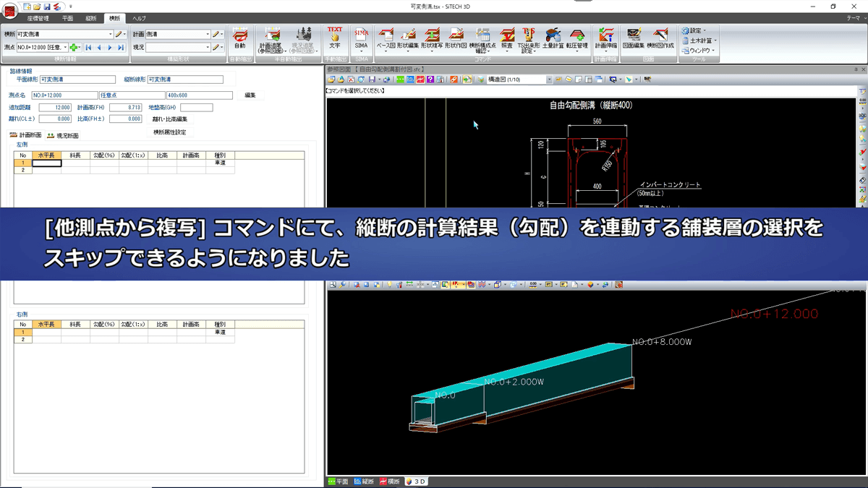
Task: Click the 自動 automatic extraction icon
Action: coord(239,38)
